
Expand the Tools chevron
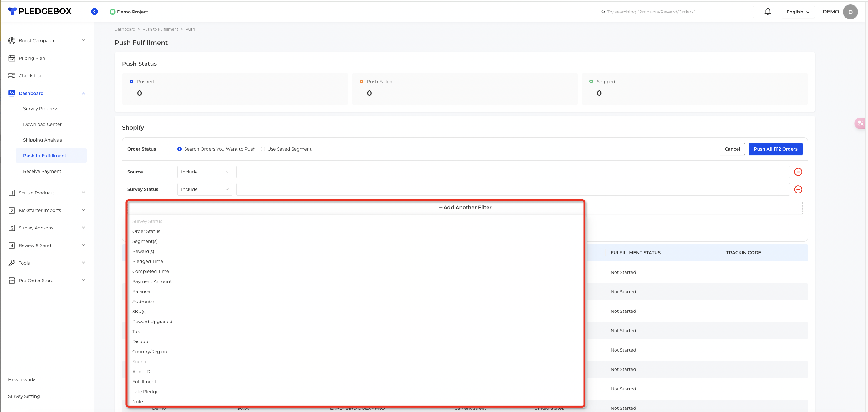coord(84,263)
